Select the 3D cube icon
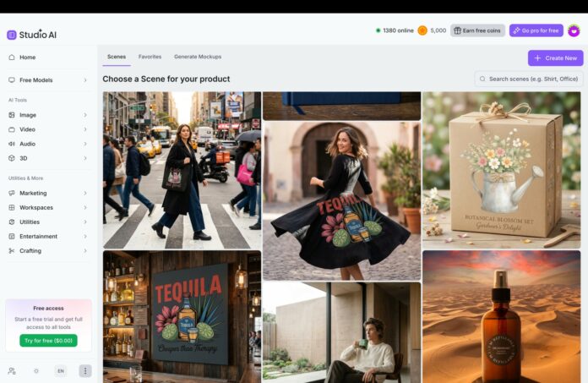Screen dimensions: 588x383 point(12,158)
